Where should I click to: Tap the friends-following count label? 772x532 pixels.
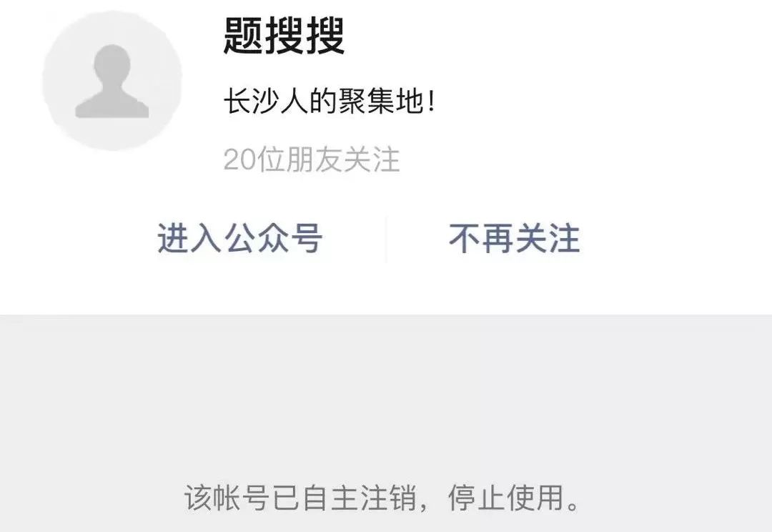pyautogui.click(x=311, y=159)
